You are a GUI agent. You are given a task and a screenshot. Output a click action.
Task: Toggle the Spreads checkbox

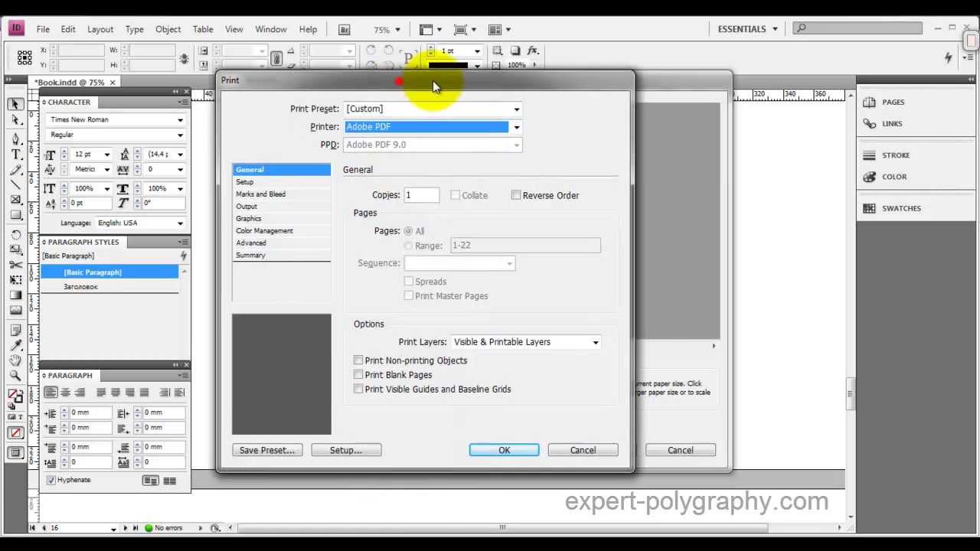point(409,281)
